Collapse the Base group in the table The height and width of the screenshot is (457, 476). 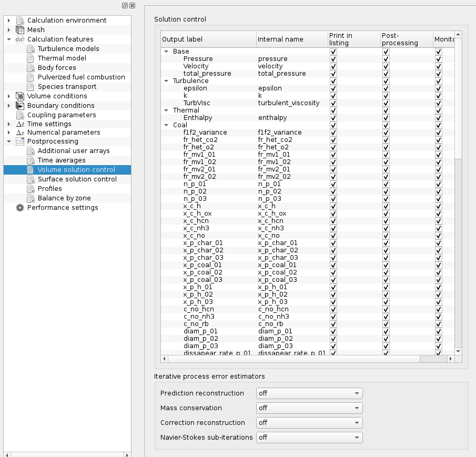click(x=166, y=52)
